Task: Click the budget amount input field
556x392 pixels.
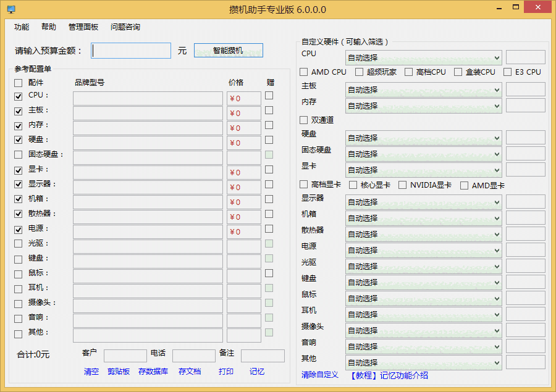Action: 131,51
